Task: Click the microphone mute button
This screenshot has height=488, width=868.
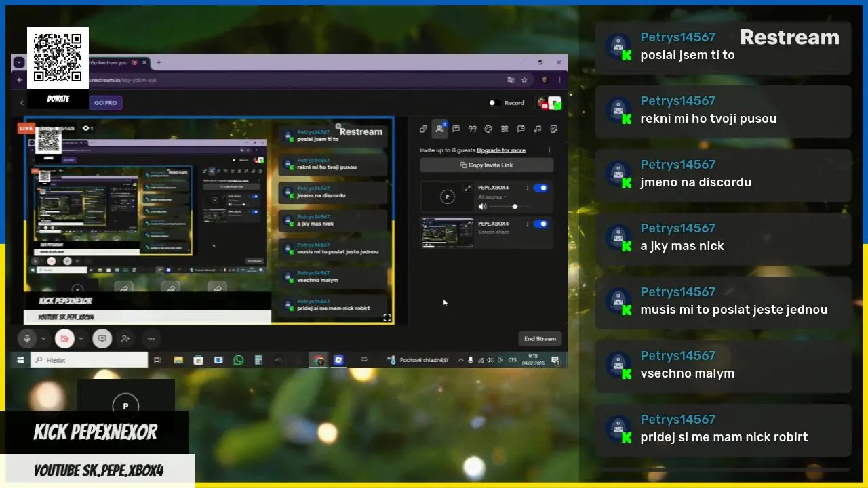Action: click(x=27, y=338)
